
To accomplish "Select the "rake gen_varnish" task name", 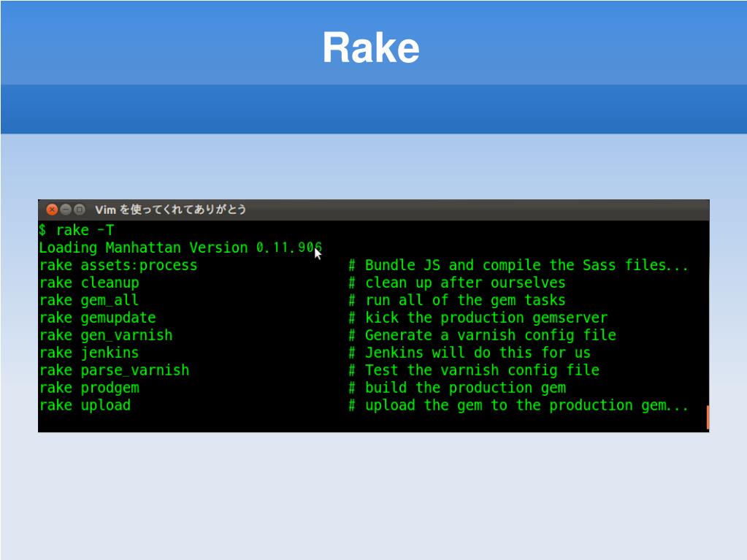I will tap(106, 336).
